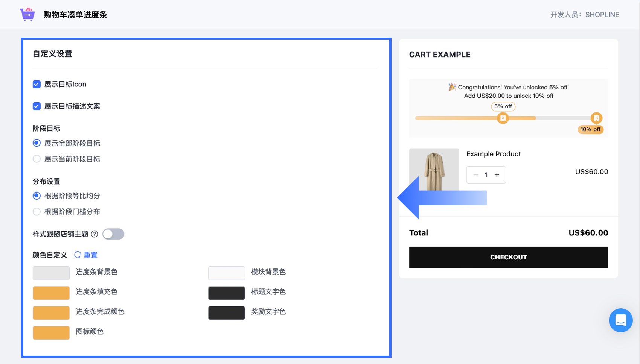The width and height of the screenshot is (640, 364).
Task: Click the help icon beside 样式跟随店铺主题
Action: click(94, 234)
